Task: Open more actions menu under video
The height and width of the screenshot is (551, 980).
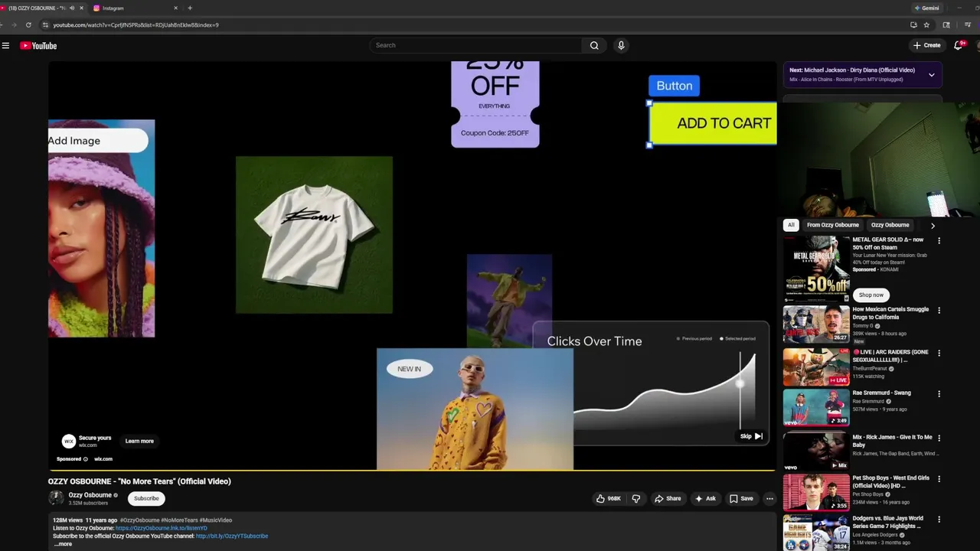Action: coord(769,498)
